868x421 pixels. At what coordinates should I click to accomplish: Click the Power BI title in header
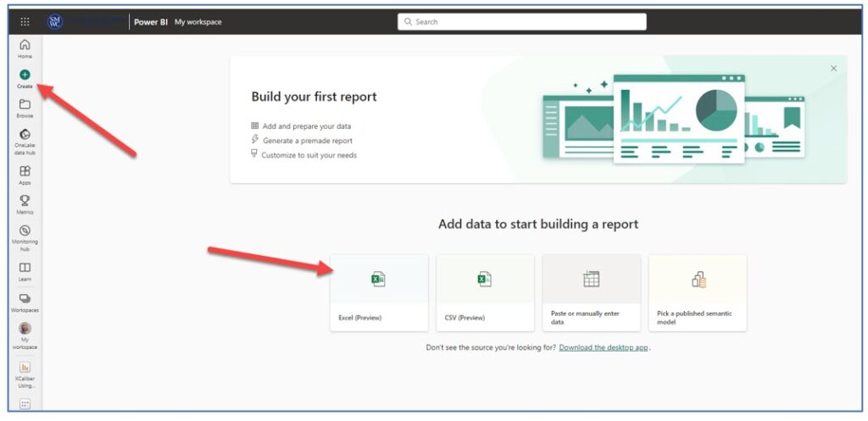151,22
